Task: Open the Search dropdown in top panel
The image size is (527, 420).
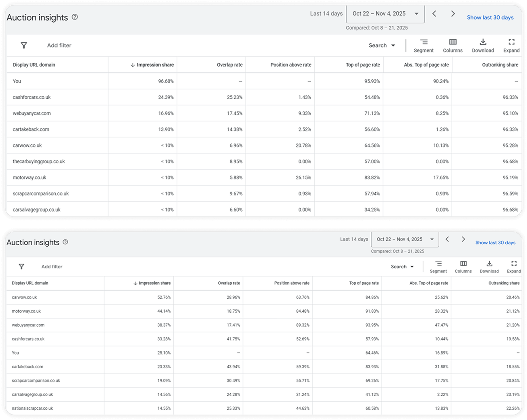Action: [x=382, y=45]
